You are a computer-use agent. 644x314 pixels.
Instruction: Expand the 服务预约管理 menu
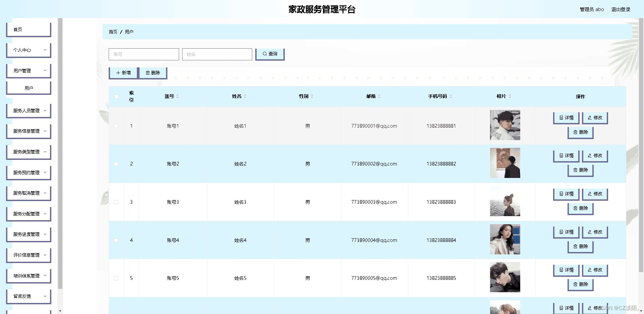[29, 173]
